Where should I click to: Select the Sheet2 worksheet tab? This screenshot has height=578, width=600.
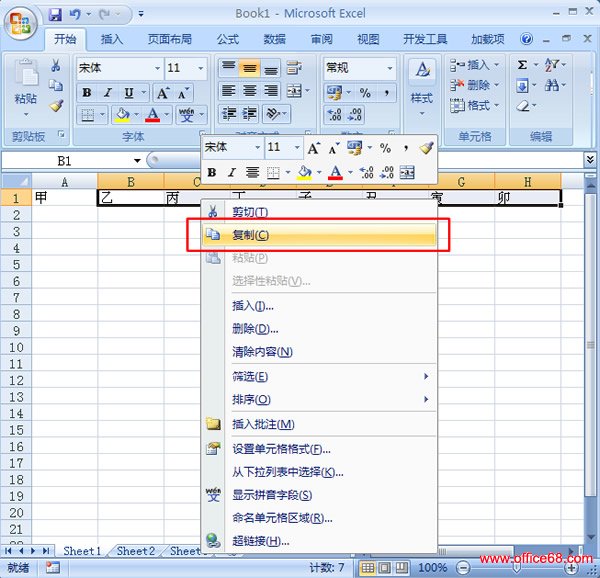tap(136, 551)
